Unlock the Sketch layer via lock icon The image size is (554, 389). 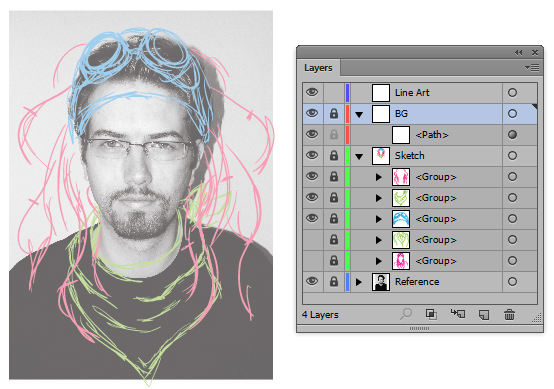point(334,155)
